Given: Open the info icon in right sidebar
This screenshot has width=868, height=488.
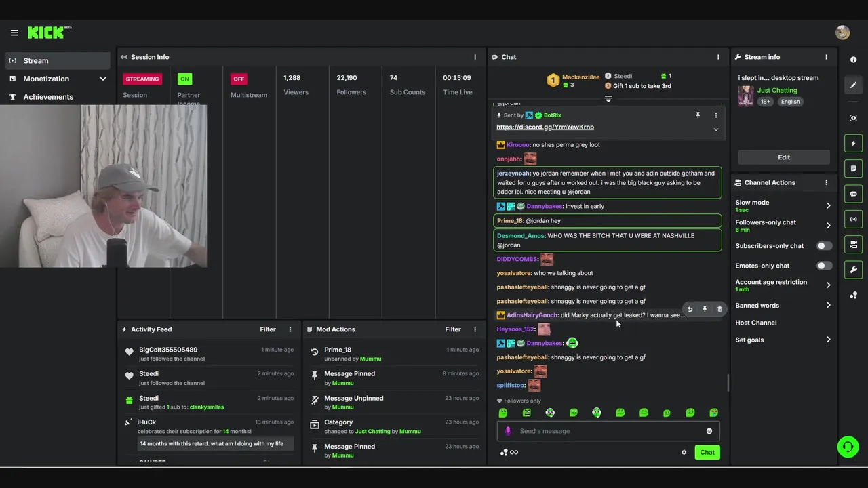Looking at the screenshot, I should coord(853,60).
